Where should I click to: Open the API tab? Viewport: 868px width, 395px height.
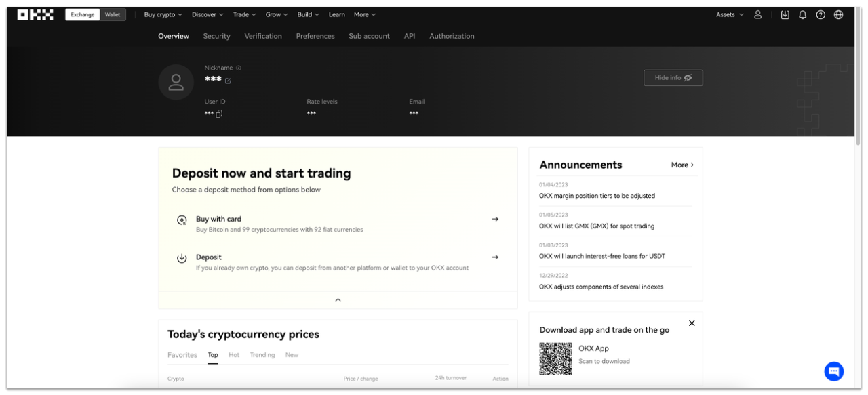(410, 36)
